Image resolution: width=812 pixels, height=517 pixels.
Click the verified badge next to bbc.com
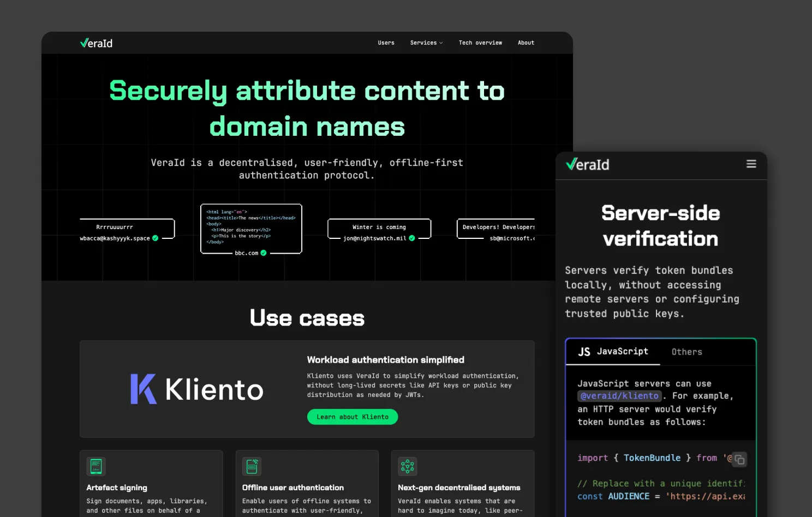(264, 253)
